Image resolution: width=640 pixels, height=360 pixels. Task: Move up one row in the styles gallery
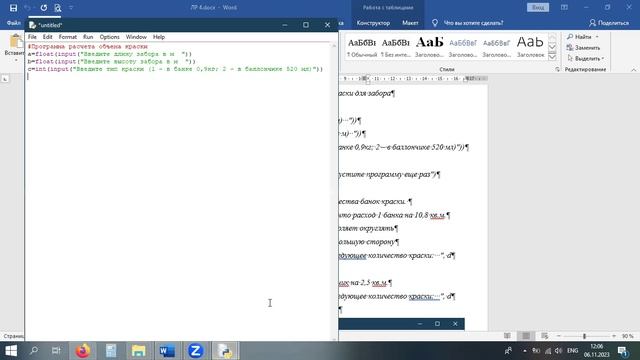552,38
